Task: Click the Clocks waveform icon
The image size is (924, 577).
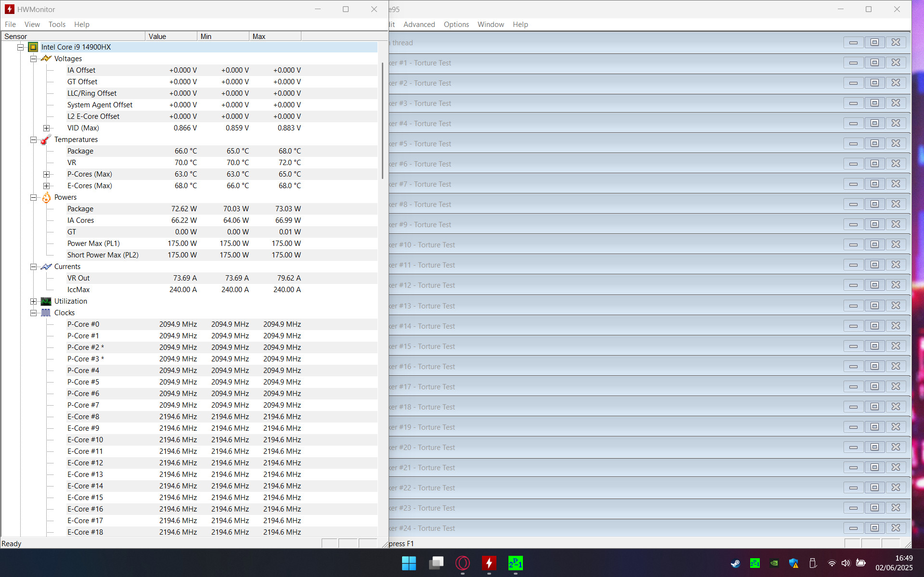Action: point(46,313)
